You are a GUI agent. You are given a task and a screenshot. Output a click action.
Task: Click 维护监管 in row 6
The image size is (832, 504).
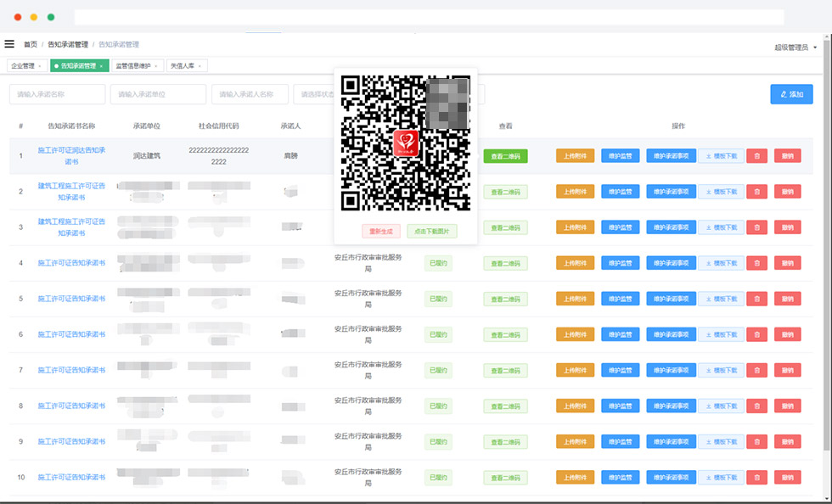621,335
